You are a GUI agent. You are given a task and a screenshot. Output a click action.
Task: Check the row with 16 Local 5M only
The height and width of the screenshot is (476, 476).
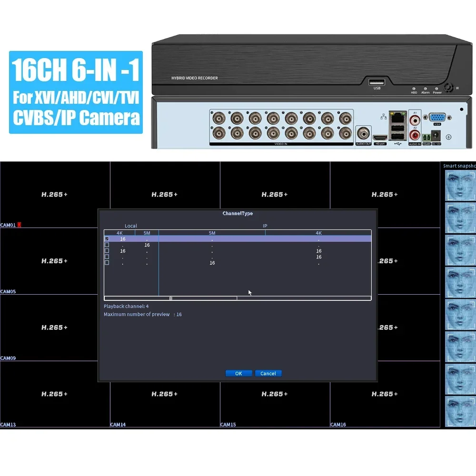coord(107,245)
